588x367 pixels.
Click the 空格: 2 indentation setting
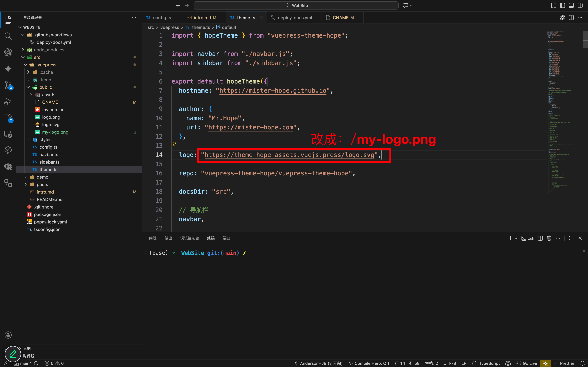[431, 363]
